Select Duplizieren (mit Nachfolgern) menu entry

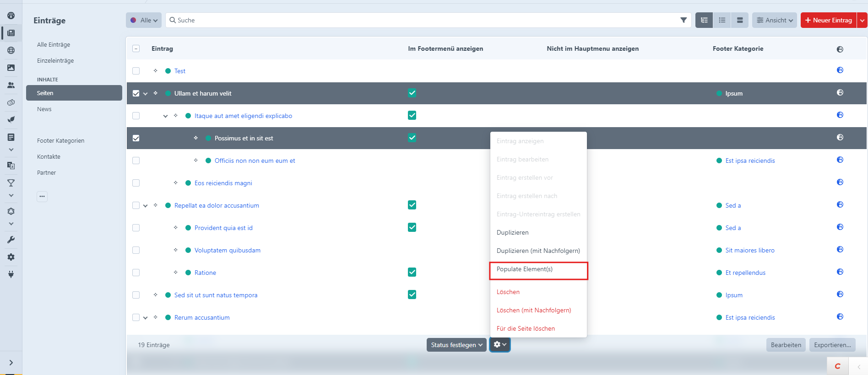[538, 251]
